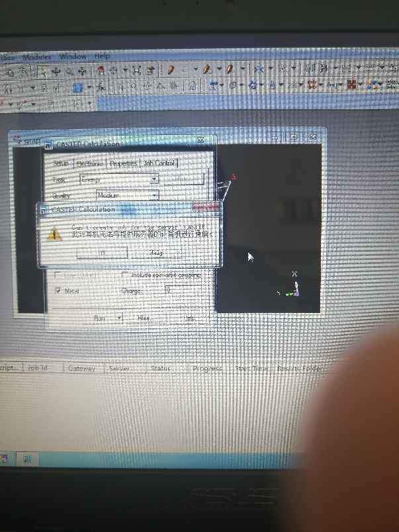Switch to the Job Control tab
Screen dimensions: 399x532
click(x=159, y=163)
